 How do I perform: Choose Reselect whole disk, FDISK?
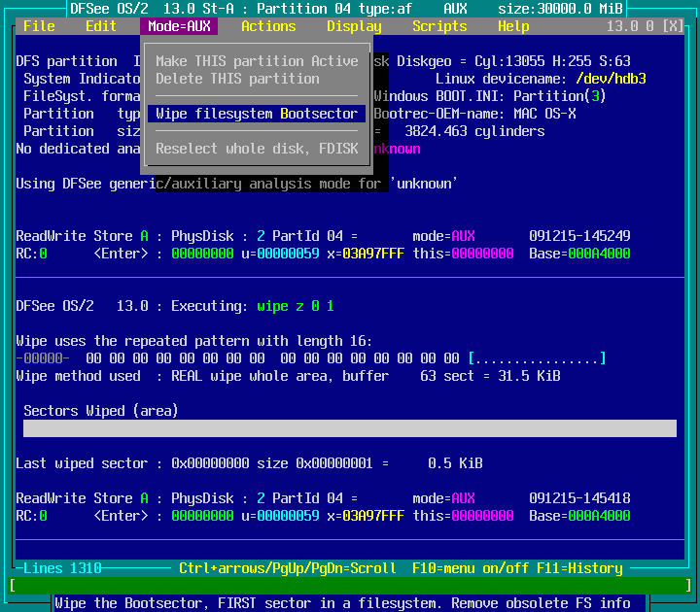pyautogui.click(x=257, y=149)
